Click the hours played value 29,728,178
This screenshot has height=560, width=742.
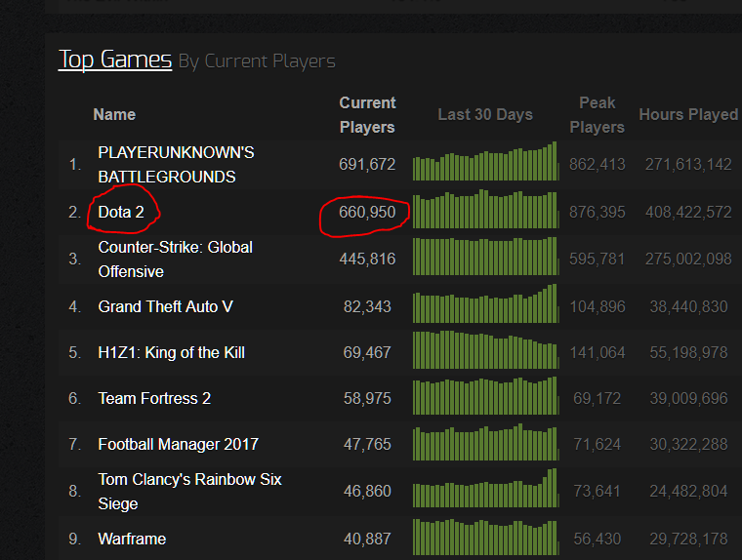688,539
